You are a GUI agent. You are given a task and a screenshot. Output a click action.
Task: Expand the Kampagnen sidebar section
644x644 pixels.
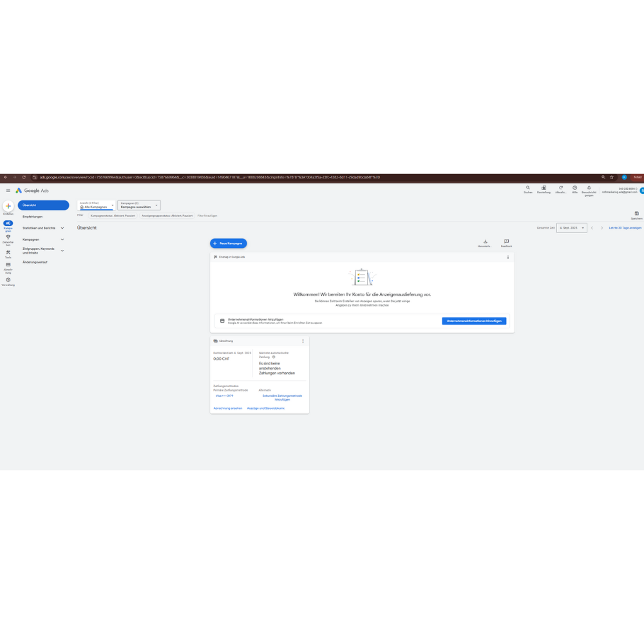(x=62, y=240)
